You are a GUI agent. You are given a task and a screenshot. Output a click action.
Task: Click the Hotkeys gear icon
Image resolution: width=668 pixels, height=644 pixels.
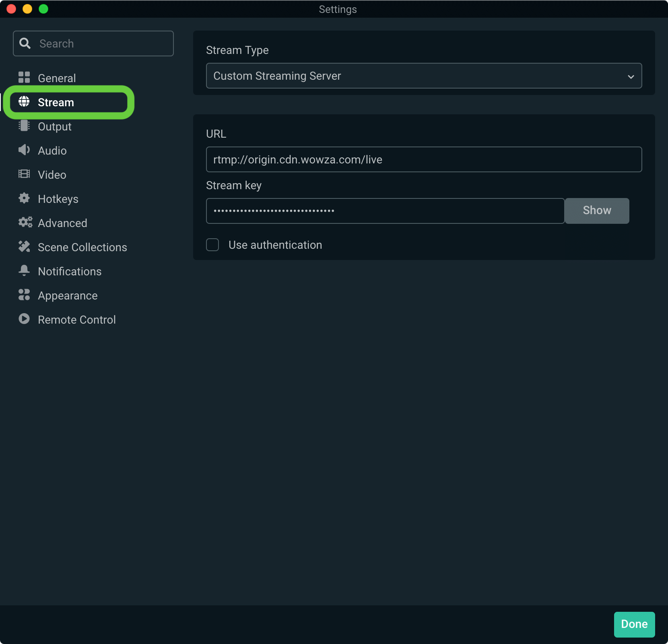[24, 198]
